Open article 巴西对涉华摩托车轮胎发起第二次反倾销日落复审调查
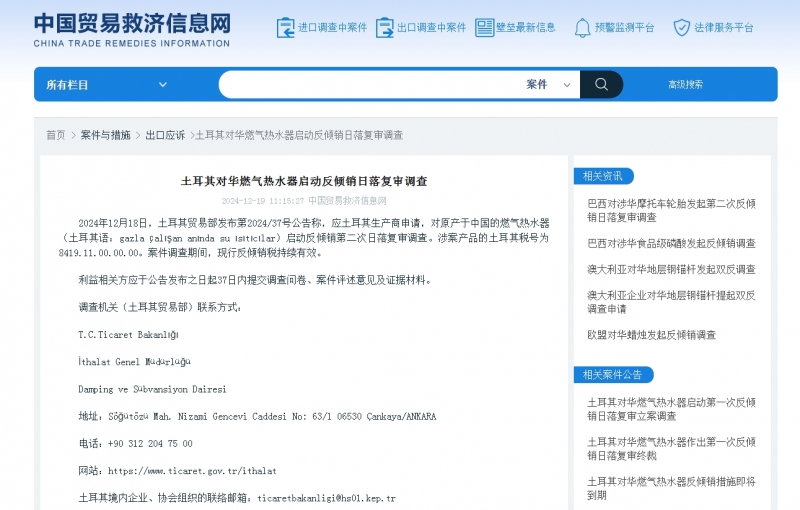This screenshot has height=510, width=800. 671,209
